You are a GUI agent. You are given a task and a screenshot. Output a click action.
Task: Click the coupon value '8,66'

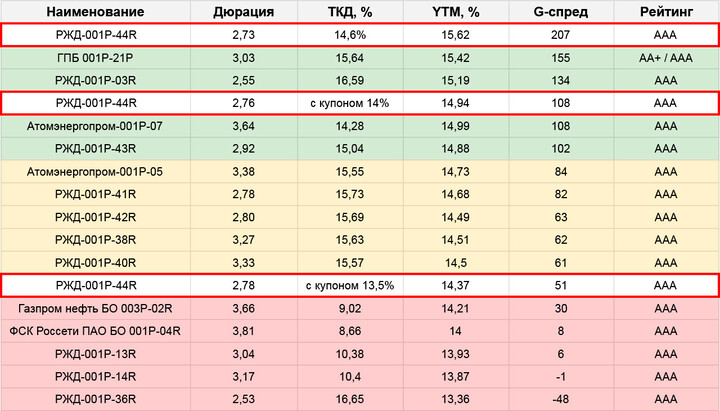(350, 331)
